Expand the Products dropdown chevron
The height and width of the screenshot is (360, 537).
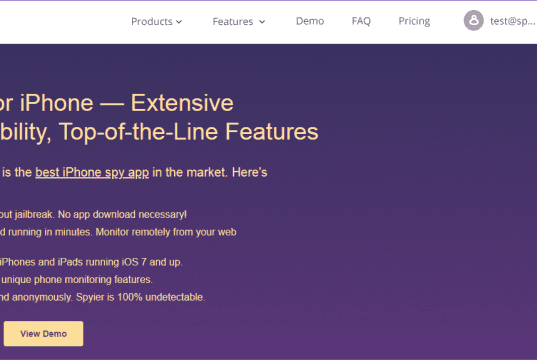[179, 22]
